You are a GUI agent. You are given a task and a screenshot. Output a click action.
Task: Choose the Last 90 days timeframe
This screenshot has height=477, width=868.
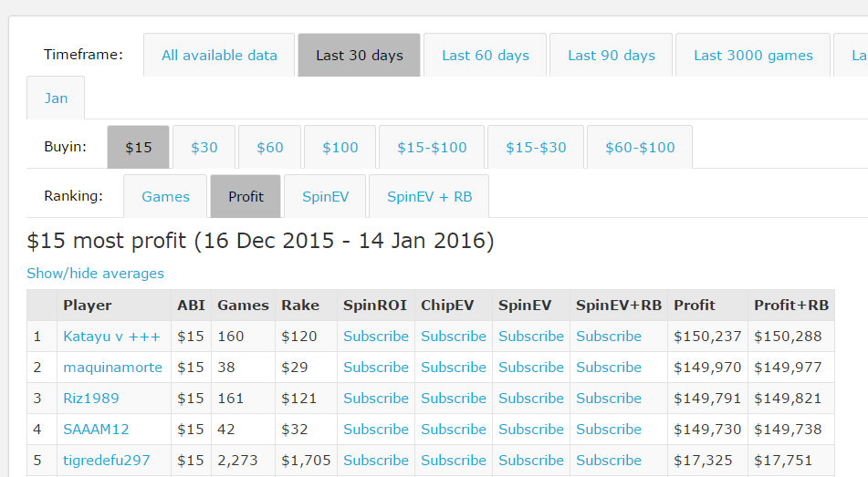click(x=611, y=56)
